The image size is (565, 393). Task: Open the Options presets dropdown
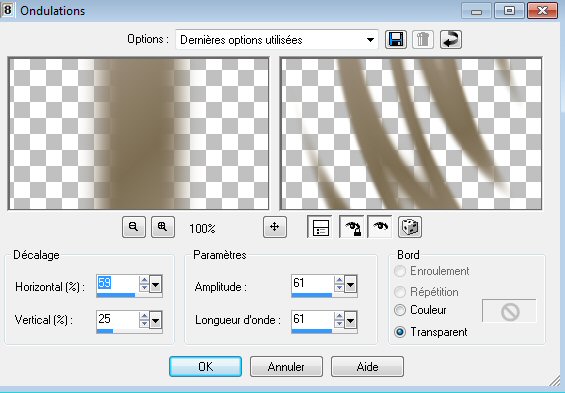click(277, 40)
